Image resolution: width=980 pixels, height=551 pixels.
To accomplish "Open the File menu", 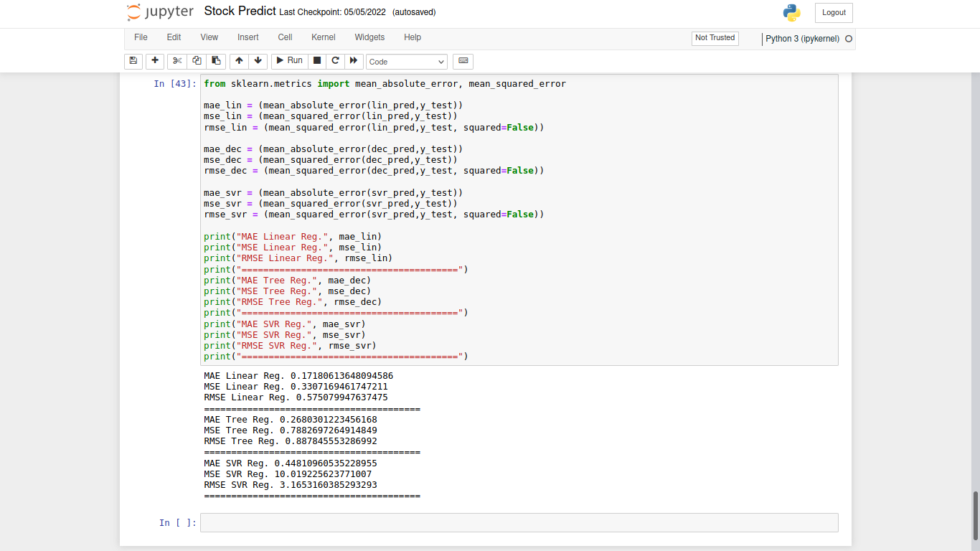I will point(141,37).
